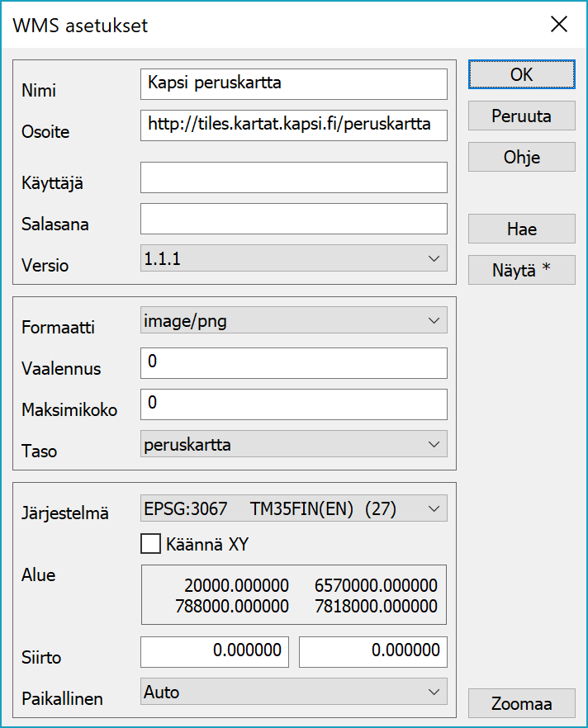Close the WMS asetukset dialog

tap(559, 25)
